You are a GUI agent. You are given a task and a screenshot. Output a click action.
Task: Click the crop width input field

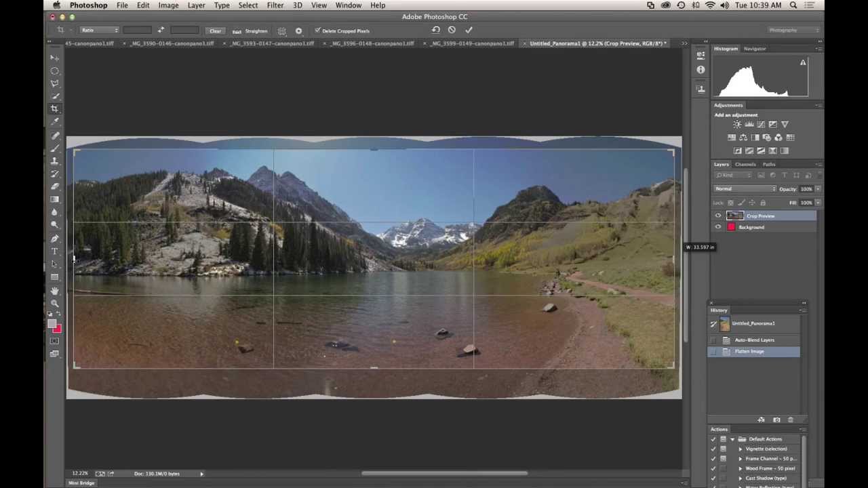click(138, 30)
